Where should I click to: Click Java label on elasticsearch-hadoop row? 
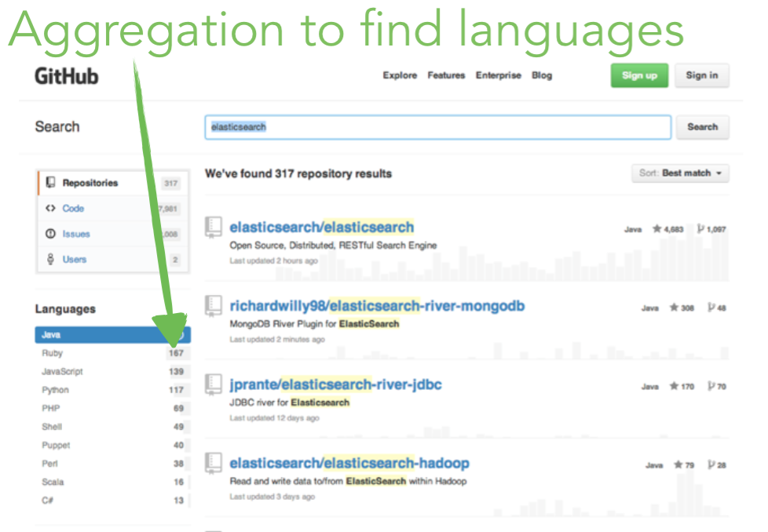[654, 465]
